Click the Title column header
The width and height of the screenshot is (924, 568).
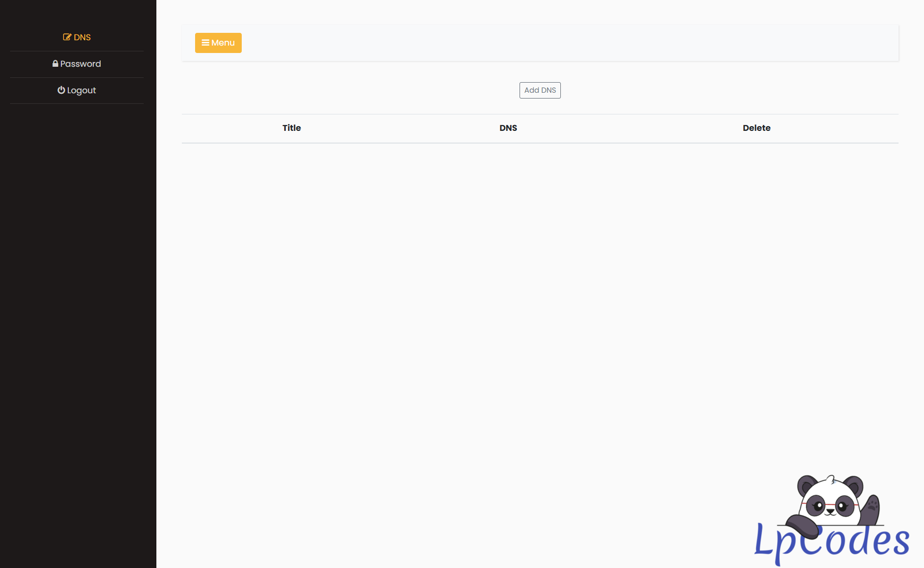tap(292, 128)
